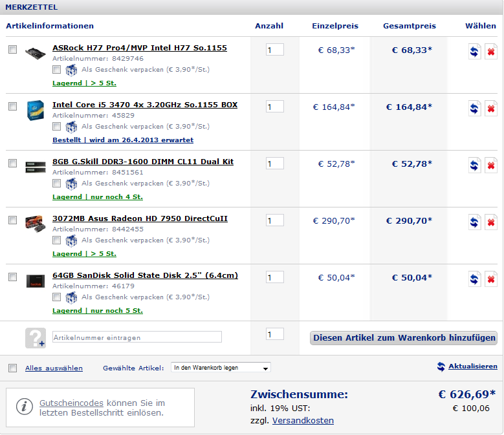Open G.Skill RAM product thumbnail

36,167
